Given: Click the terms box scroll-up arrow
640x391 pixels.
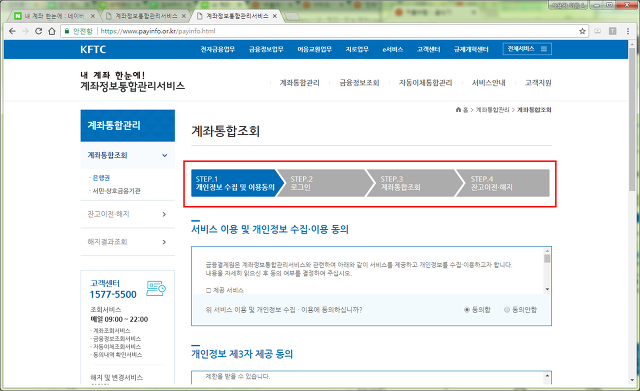Looking at the screenshot, I should (547, 251).
